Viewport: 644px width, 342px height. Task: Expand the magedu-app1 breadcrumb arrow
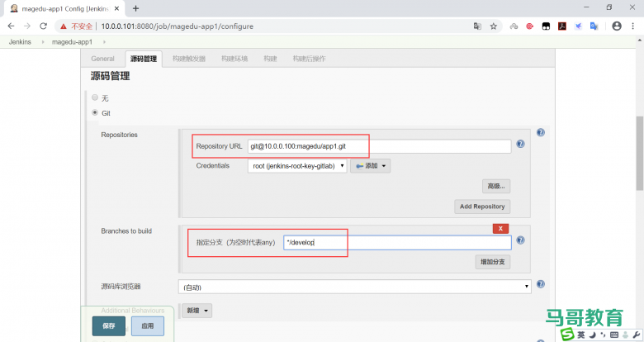coord(104,42)
